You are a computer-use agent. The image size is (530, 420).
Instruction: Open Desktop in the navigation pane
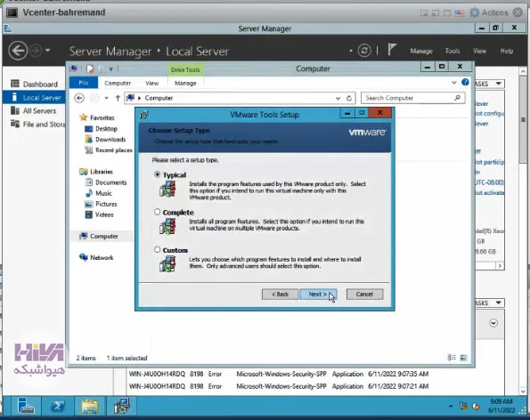pos(106,129)
